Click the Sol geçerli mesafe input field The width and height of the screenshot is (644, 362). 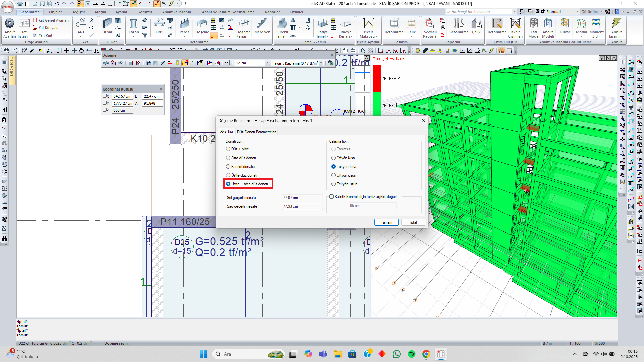pyautogui.click(x=302, y=198)
